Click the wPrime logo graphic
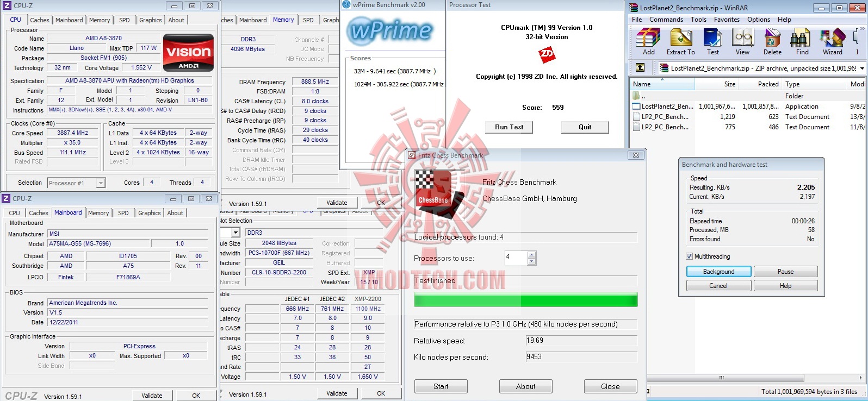This screenshot has width=868, height=401. pyautogui.click(x=391, y=30)
